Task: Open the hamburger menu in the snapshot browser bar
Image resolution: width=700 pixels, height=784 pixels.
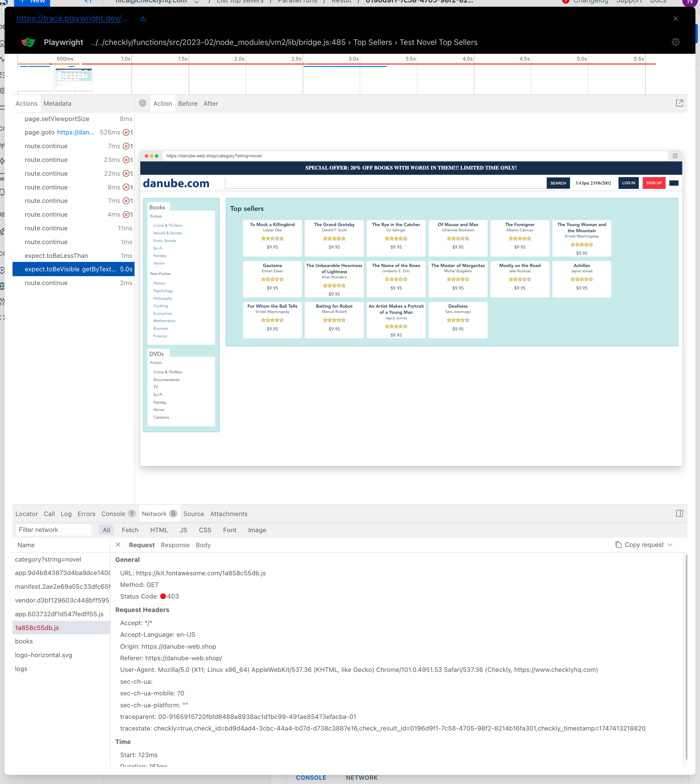Action: pyautogui.click(x=675, y=156)
